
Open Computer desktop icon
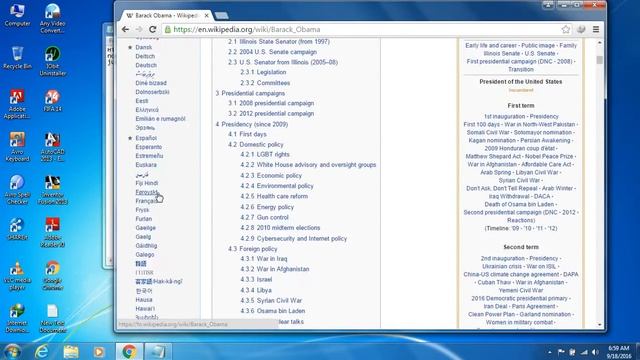click(17, 16)
